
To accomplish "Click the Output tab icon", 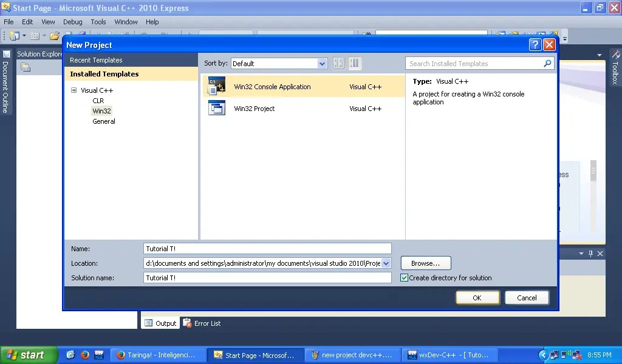I will (x=148, y=323).
